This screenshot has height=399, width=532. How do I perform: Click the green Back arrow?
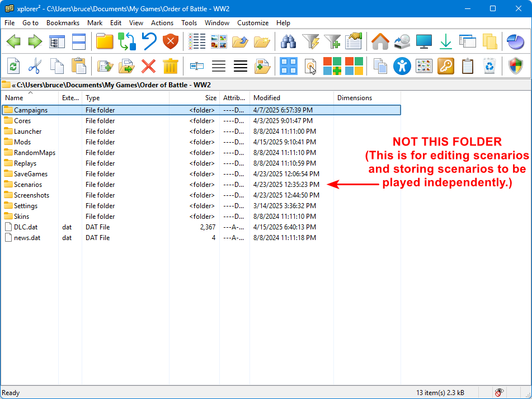tap(13, 42)
